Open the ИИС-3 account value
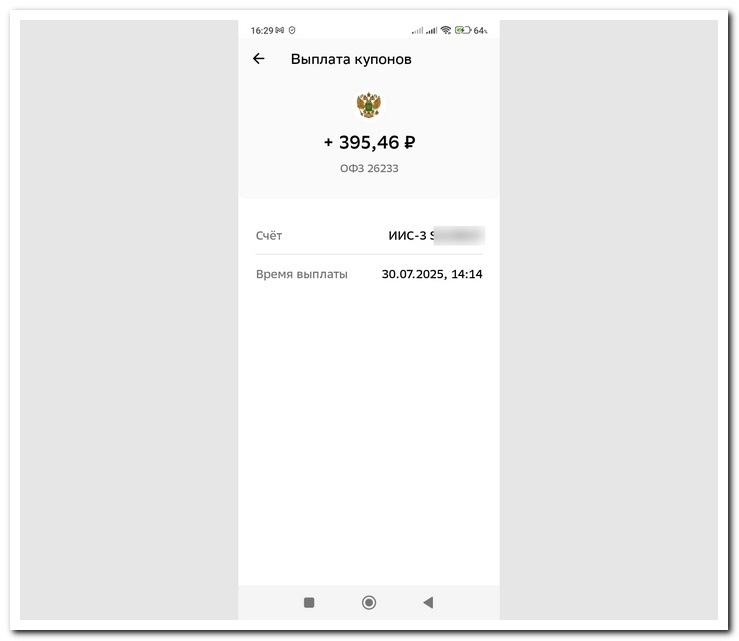Viewport: 739px width, 641px height. pyautogui.click(x=407, y=236)
